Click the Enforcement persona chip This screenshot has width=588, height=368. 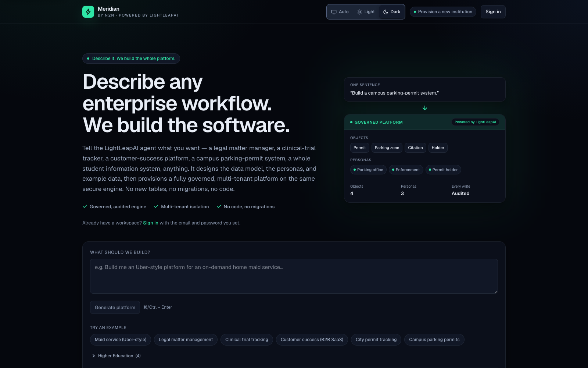(406, 170)
